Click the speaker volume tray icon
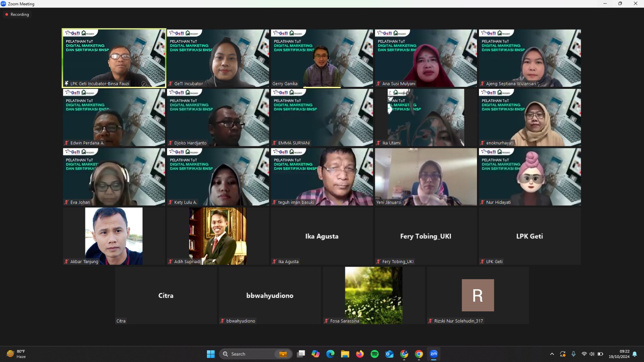 [x=592, y=354]
